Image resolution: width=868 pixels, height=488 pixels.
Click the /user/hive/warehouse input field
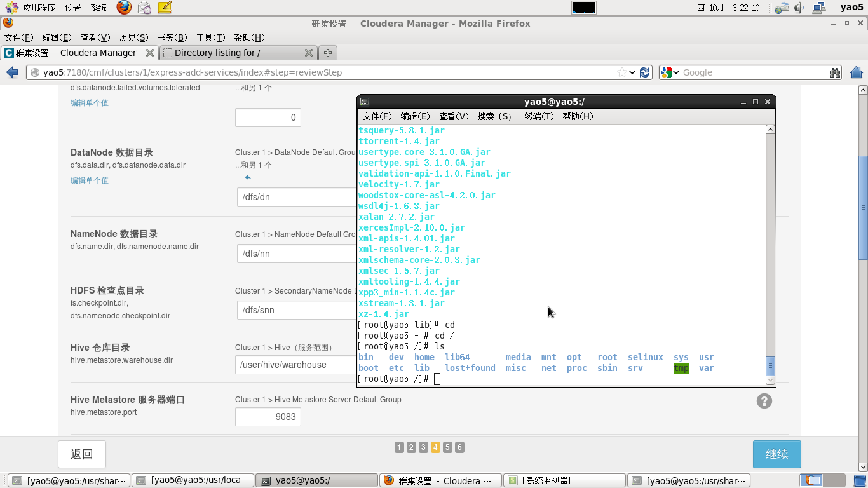[296, 365]
